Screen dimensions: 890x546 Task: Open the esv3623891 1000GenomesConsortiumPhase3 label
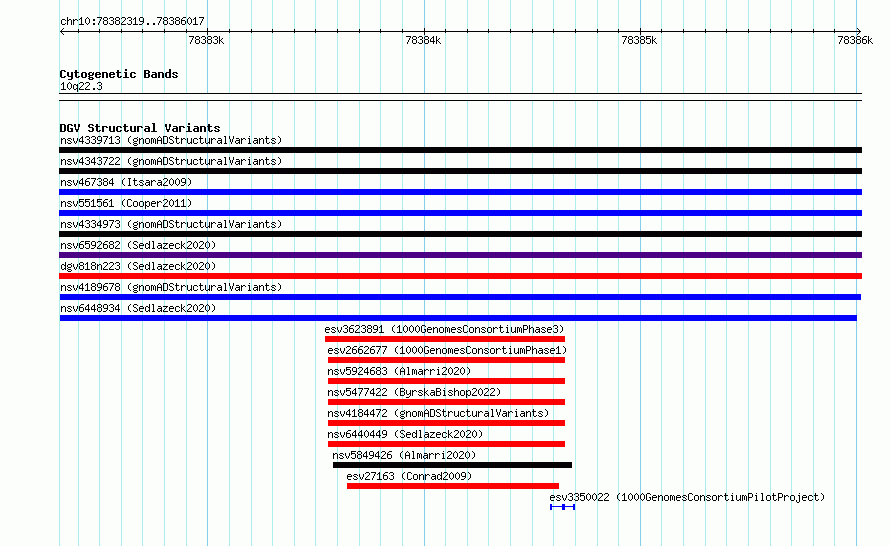tap(444, 329)
